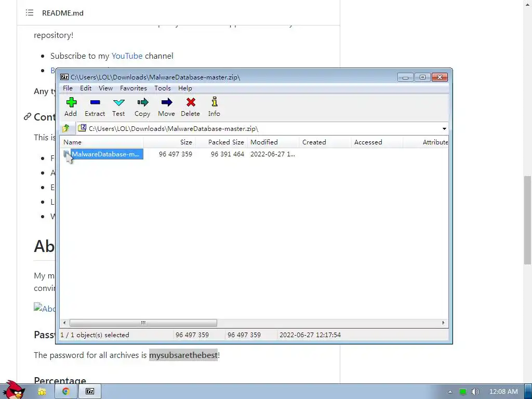Sort by Size column header
The image size is (532, 399).
pos(169,142)
